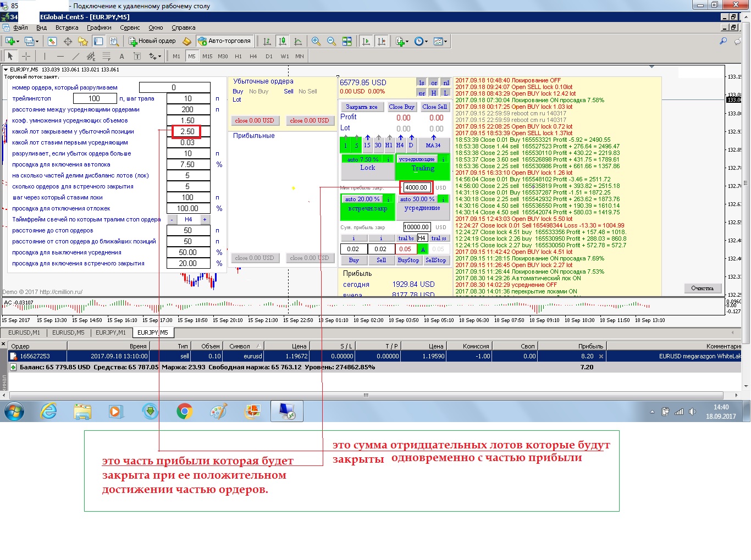
Task: Open the arrows objects dropdown
Action: pos(159,56)
